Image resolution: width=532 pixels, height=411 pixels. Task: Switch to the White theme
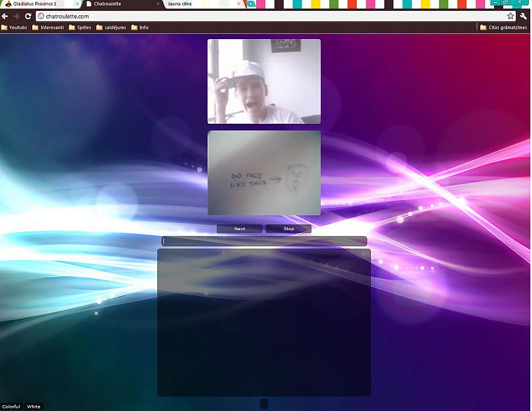click(33, 407)
